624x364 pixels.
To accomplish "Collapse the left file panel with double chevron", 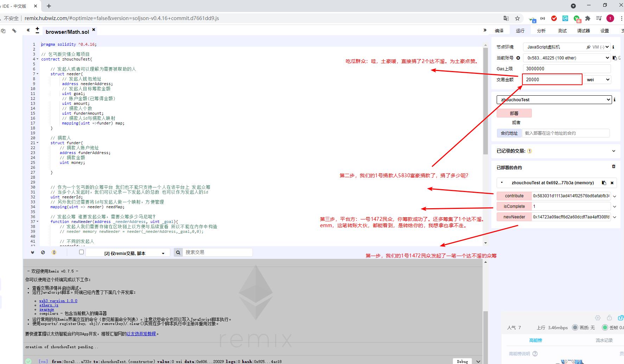I will click(28, 31).
